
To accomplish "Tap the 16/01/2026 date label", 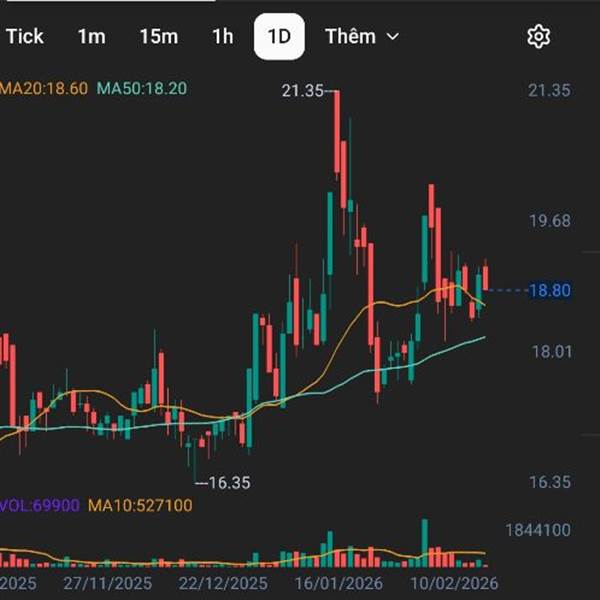I will 338,584.
